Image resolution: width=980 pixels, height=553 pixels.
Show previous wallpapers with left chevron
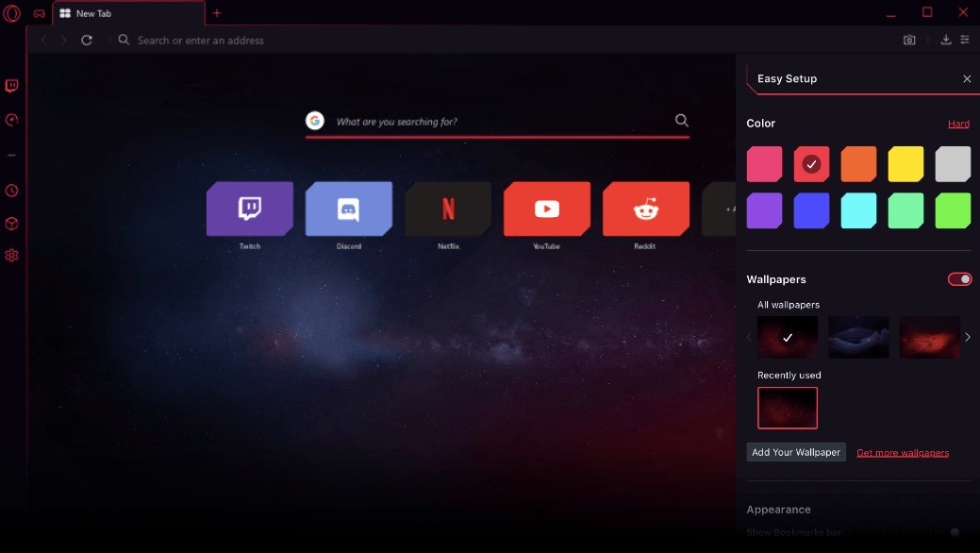tap(749, 337)
